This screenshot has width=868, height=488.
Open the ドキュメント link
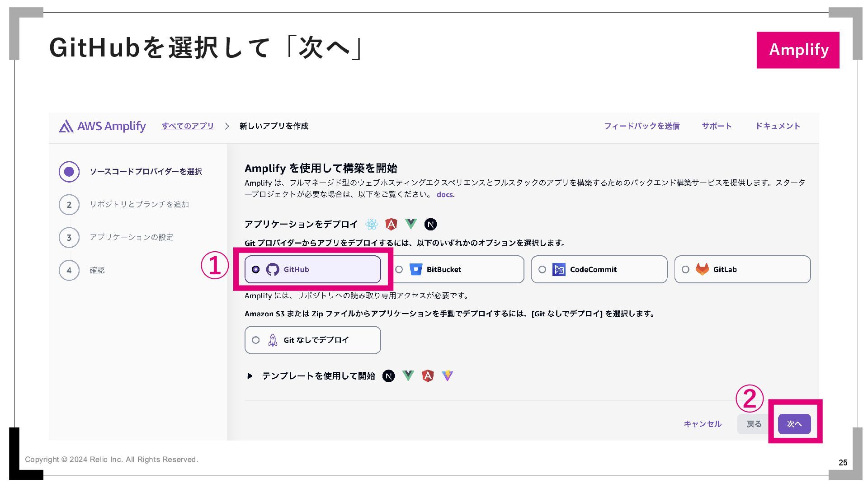coord(778,126)
